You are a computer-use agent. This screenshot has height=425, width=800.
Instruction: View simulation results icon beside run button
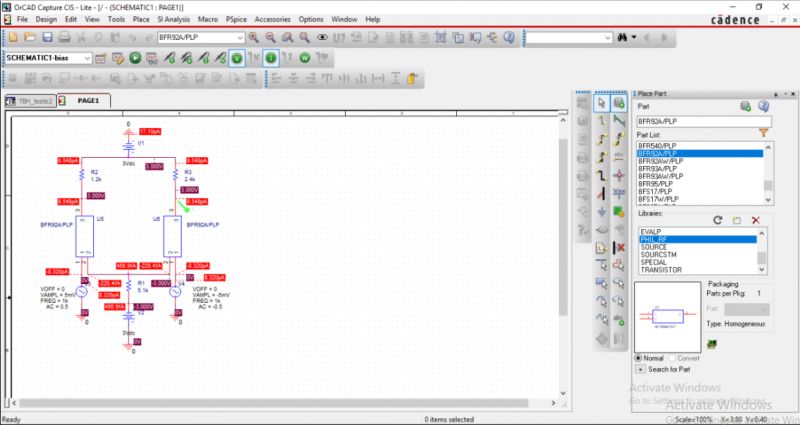tap(152, 58)
